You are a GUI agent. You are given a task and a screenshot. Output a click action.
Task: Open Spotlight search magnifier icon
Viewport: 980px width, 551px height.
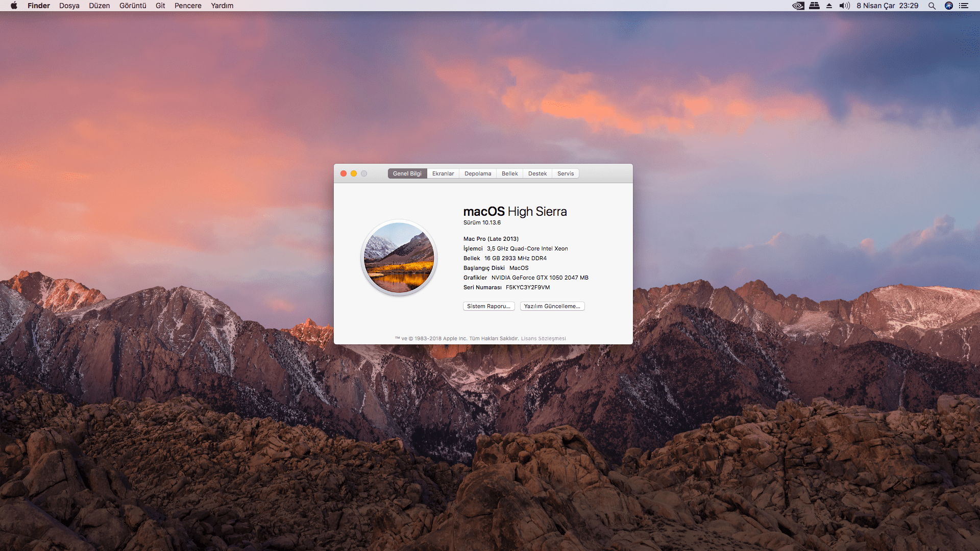click(x=932, y=6)
